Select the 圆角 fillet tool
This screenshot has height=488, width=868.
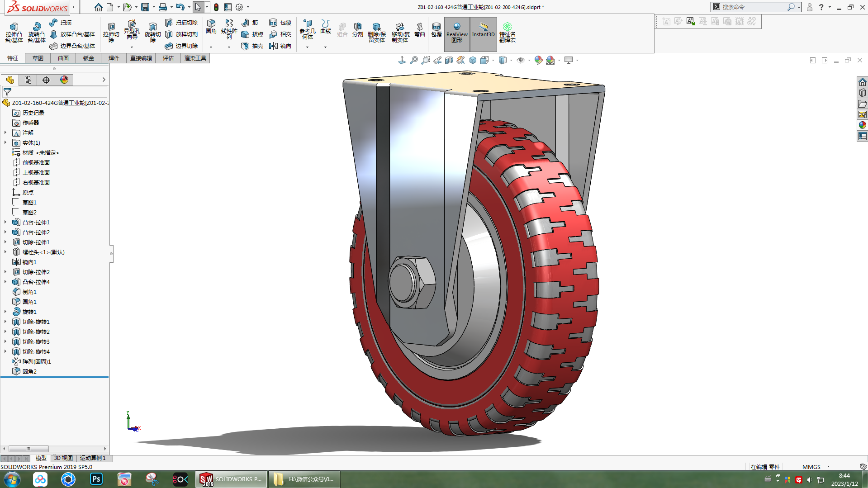211,27
